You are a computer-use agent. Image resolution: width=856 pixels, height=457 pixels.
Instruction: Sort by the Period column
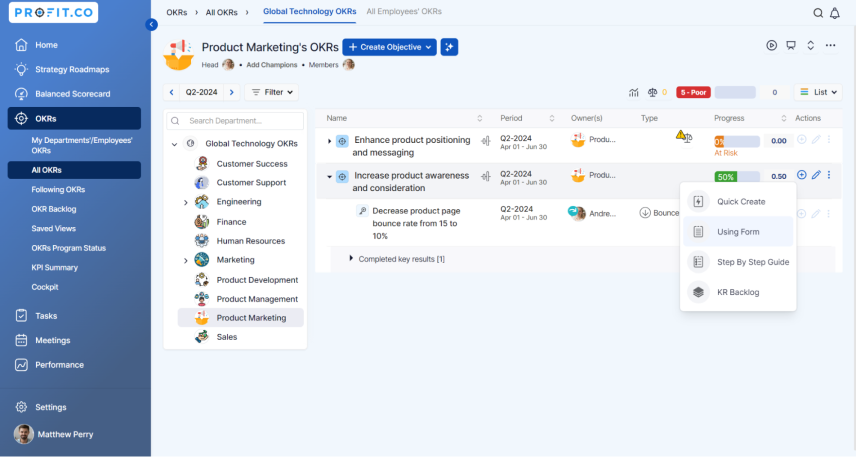pos(552,118)
